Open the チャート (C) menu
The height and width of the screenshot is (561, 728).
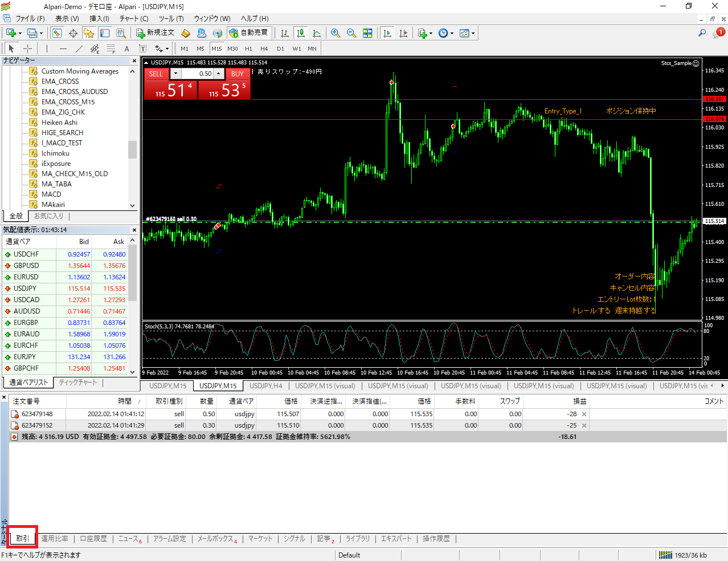pyautogui.click(x=134, y=18)
